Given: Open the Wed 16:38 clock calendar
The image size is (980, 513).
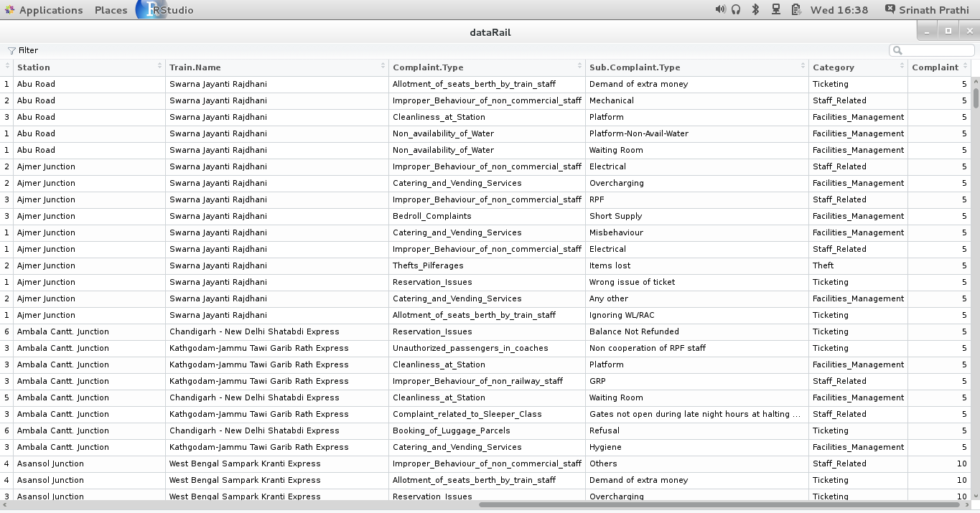Looking at the screenshot, I should point(839,10).
